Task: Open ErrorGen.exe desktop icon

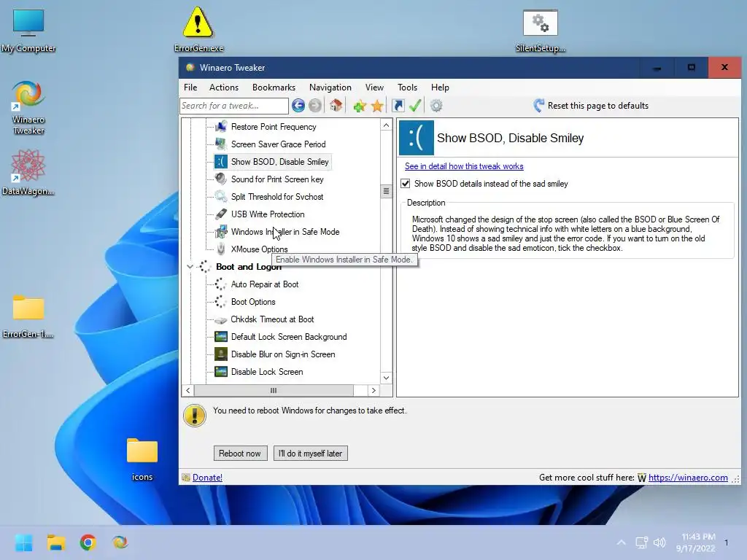Action: pos(198,28)
